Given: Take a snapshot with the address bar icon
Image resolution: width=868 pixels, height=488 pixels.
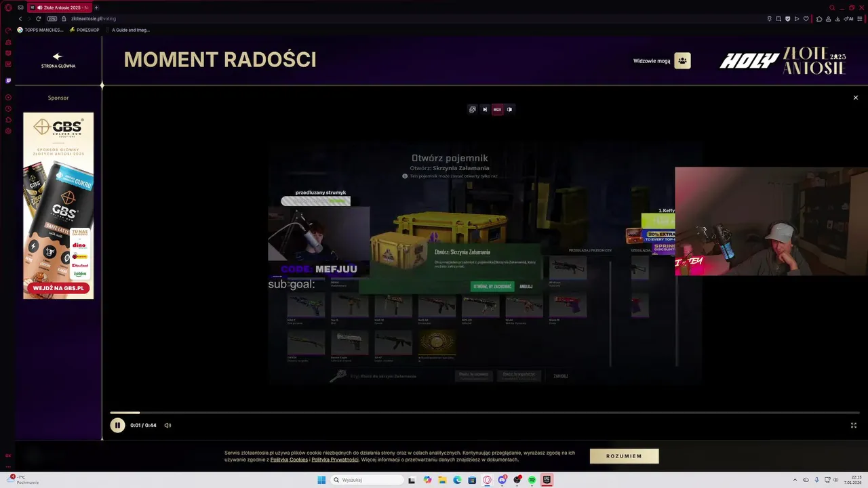Looking at the screenshot, I should [x=778, y=19].
